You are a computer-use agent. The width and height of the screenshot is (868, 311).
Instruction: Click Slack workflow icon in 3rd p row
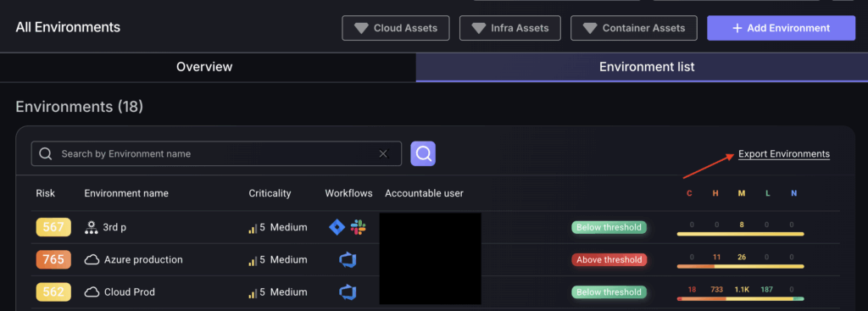click(x=359, y=227)
